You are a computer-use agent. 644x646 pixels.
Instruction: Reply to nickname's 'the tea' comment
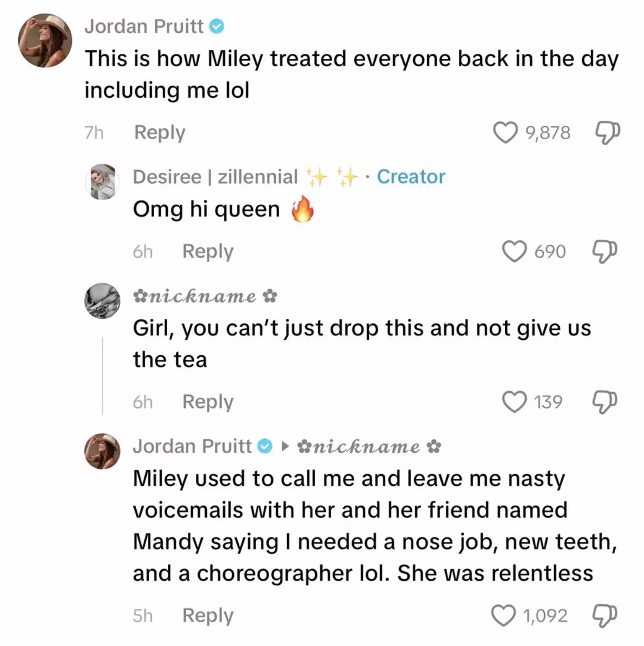tap(208, 402)
